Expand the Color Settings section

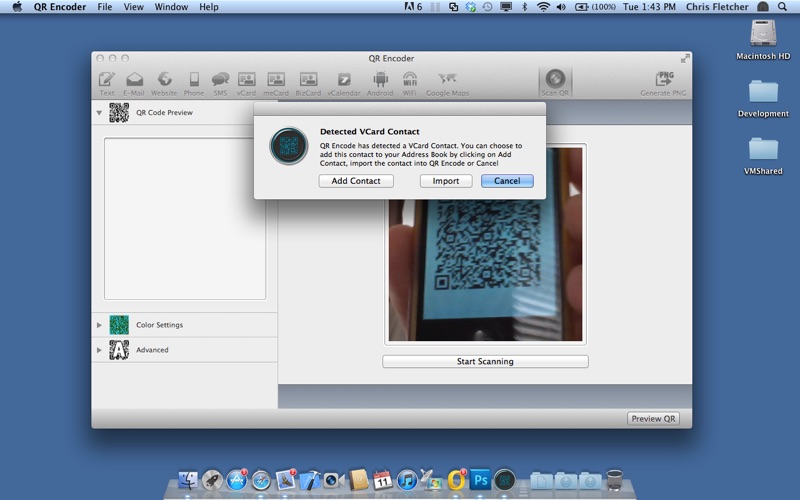99,325
